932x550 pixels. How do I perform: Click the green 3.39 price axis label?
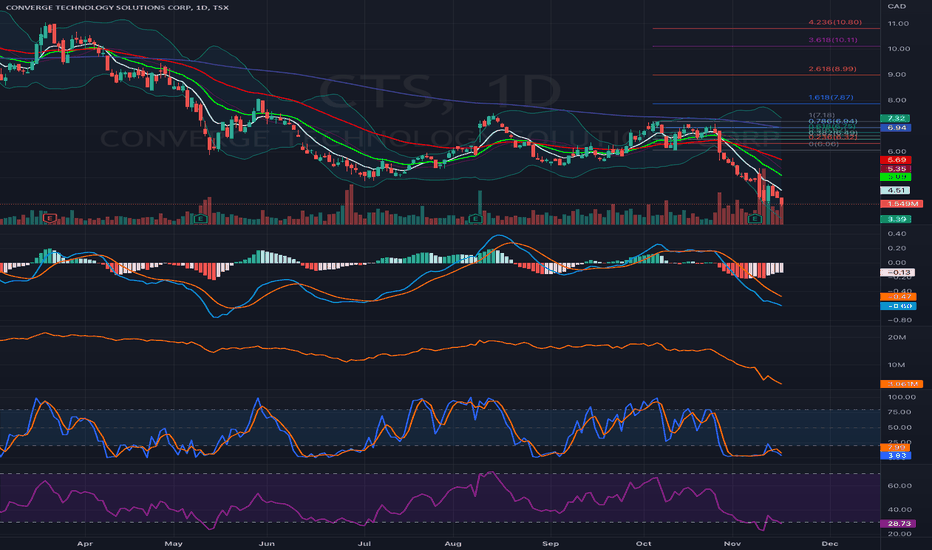[895, 219]
